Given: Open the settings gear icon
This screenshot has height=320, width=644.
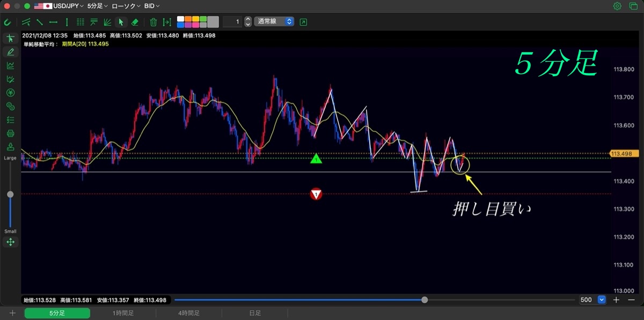Looking at the screenshot, I should click(618, 6).
